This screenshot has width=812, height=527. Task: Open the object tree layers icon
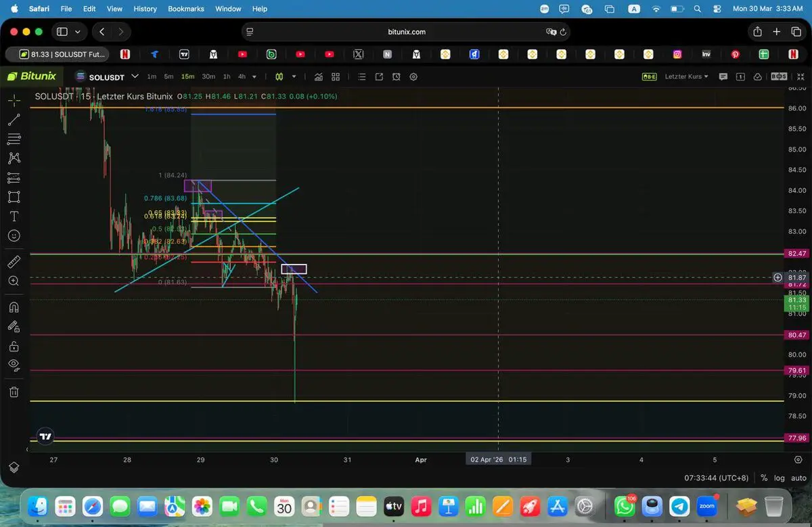click(x=14, y=467)
